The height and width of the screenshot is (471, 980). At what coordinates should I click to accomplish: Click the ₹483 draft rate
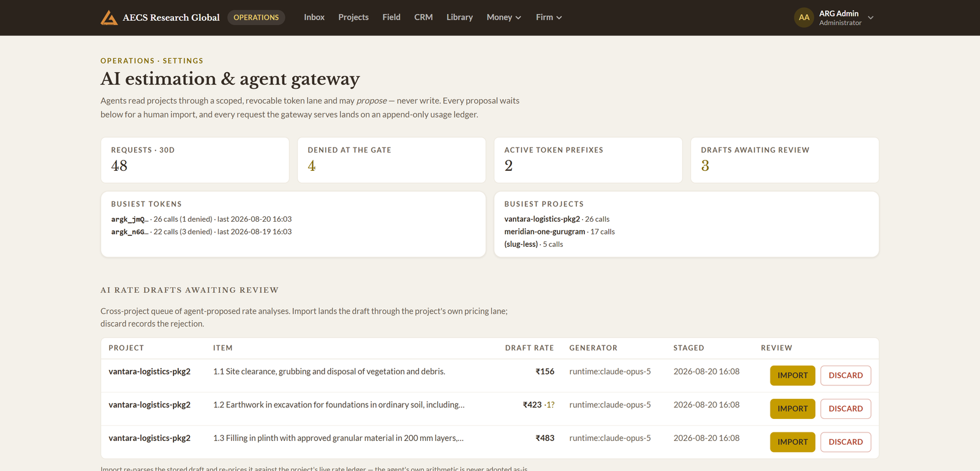tap(545, 438)
